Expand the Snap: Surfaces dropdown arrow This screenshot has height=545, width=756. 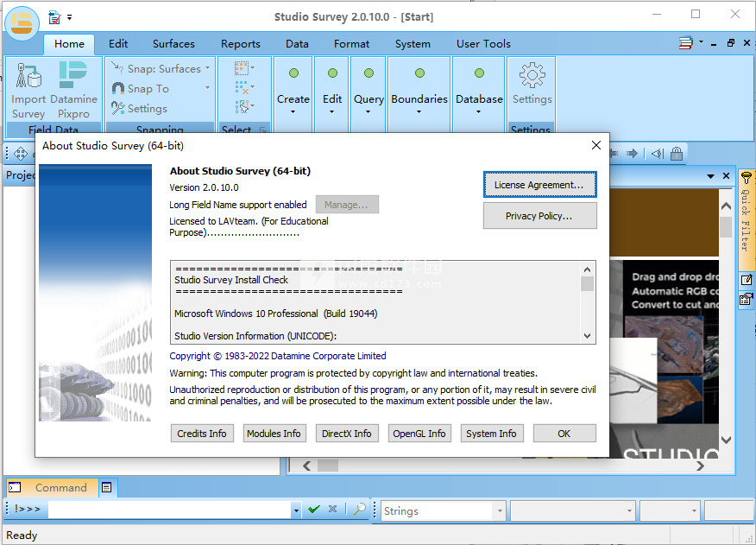(208, 68)
